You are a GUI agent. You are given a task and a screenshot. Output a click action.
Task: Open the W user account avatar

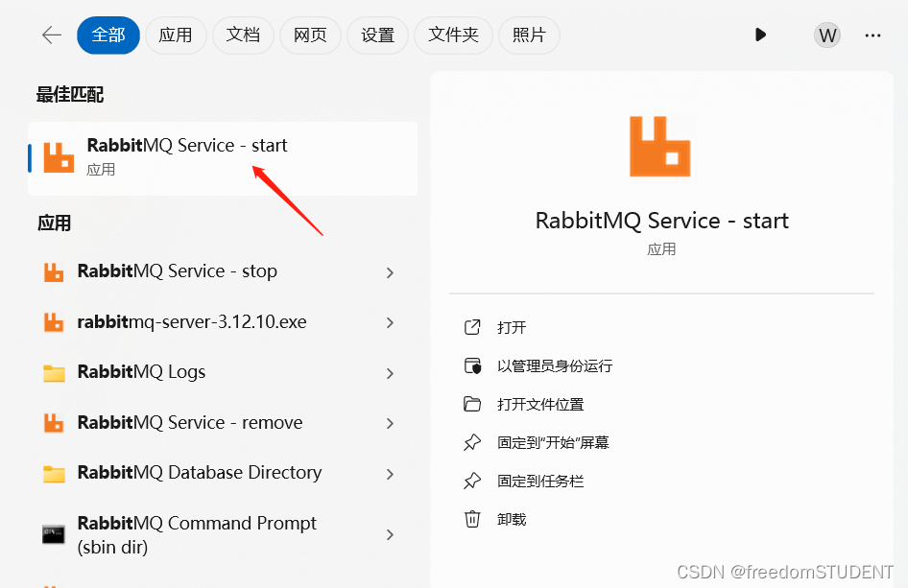(x=826, y=35)
